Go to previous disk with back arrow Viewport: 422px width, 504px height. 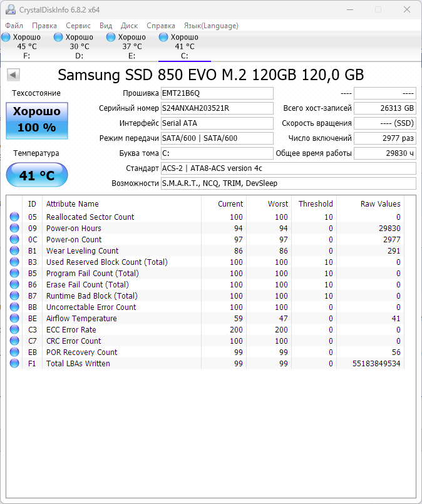click(13, 75)
